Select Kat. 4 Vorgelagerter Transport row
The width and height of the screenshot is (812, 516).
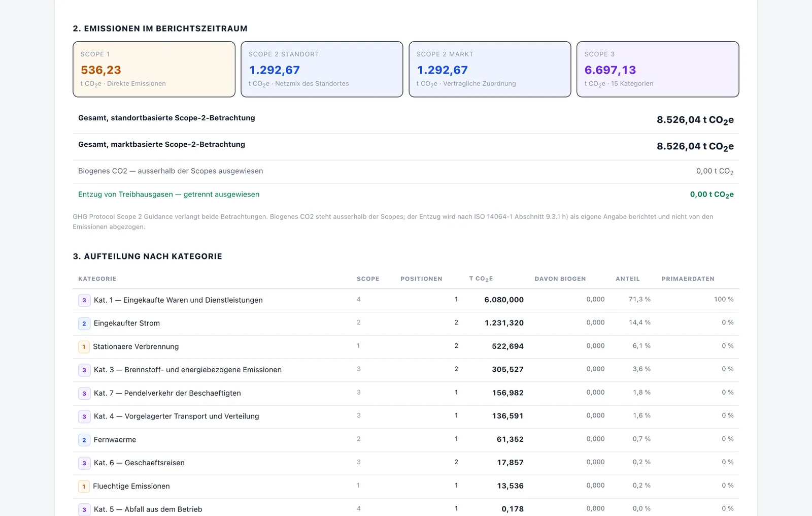pos(406,416)
